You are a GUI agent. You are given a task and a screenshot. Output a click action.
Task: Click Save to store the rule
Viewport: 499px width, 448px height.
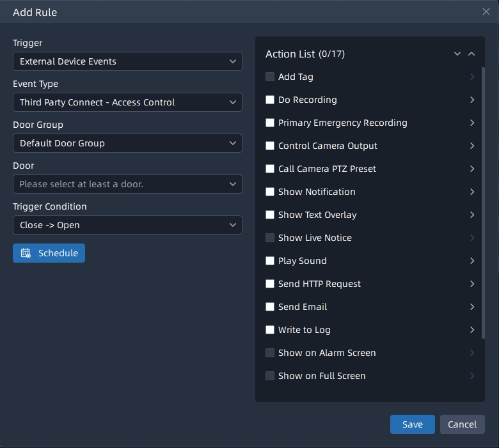pyautogui.click(x=412, y=424)
